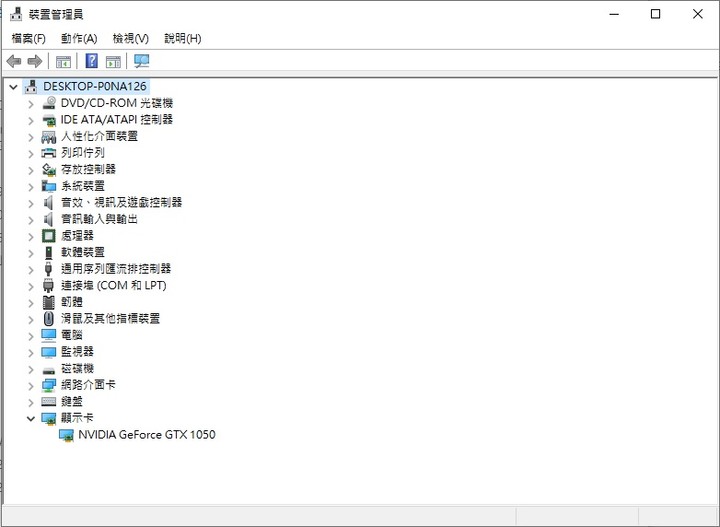The image size is (720, 527).
Task: Click the 列印佇列 printer icon
Action: click(x=49, y=153)
